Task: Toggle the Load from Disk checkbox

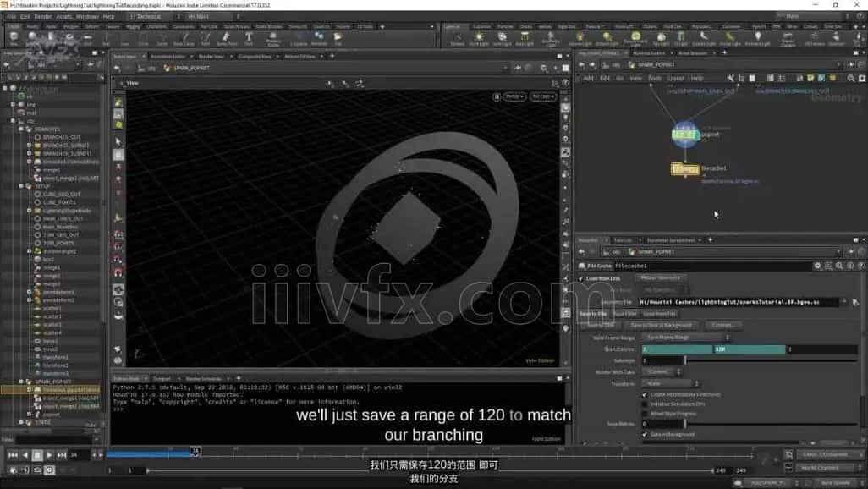Action: click(x=580, y=278)
